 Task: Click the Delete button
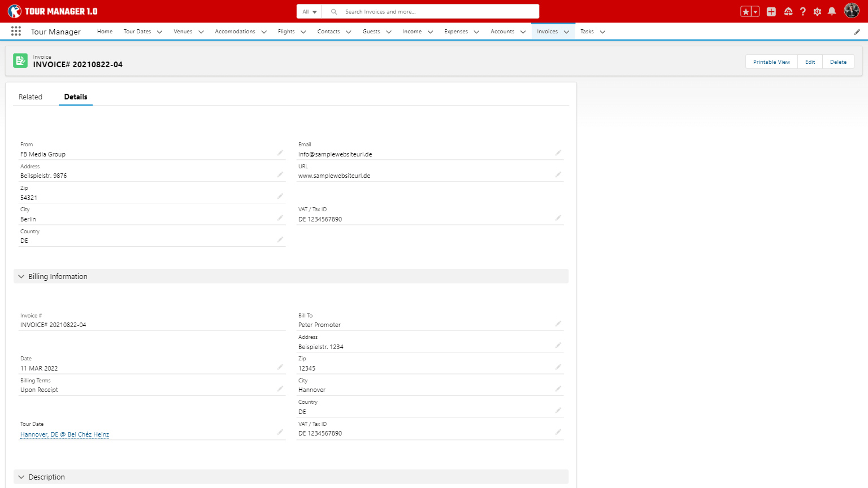[x=838, y=62]
